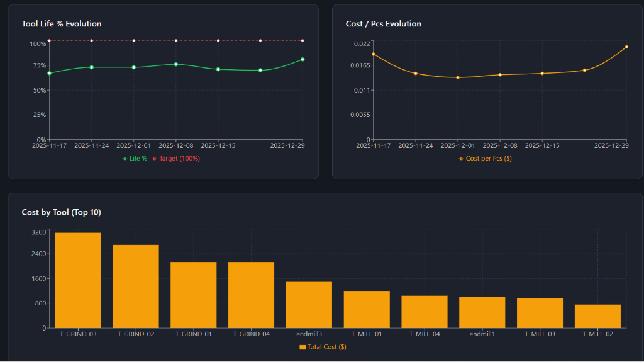The image size is (644, 362).
Task: Select the T_GRIND_01 bar
Action: coord(194,295)
